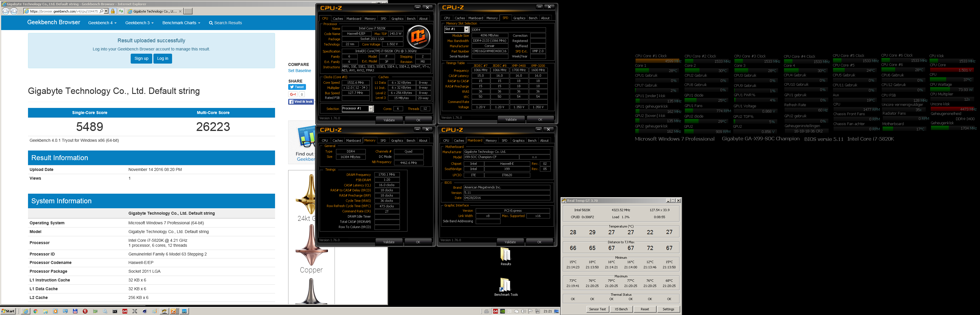The image size is (980, 315).
Task: Click Sensor Test in Real Temp
Action: pos(597,309)
